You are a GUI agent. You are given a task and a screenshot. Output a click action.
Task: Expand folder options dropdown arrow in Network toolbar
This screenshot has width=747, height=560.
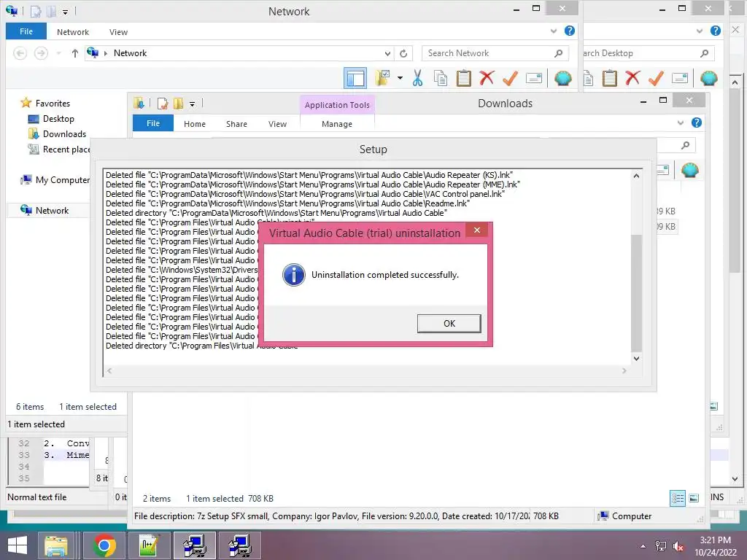click(400, 78)
